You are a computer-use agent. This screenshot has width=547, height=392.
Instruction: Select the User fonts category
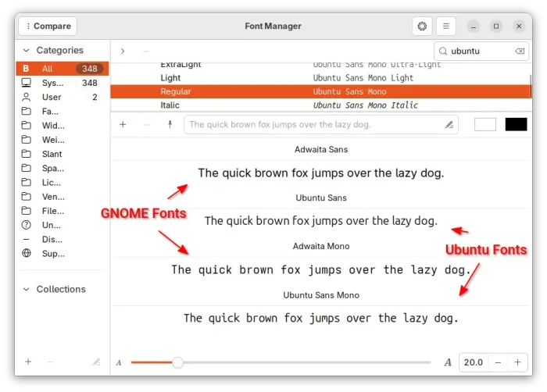(63, 97)
